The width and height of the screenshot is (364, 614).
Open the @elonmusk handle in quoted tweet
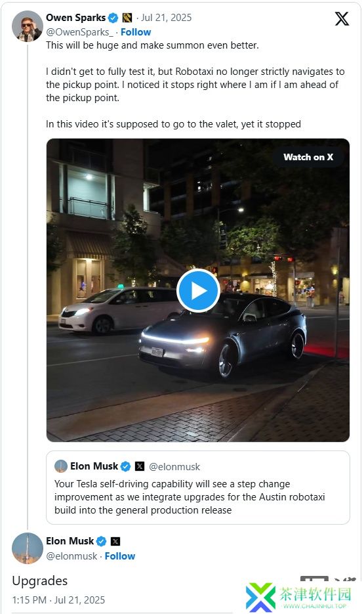coord(174,467)
